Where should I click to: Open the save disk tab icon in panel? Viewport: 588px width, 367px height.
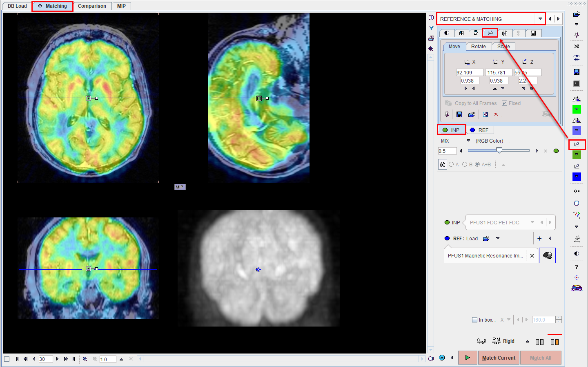pyautogui.click(x=533, y=33)
